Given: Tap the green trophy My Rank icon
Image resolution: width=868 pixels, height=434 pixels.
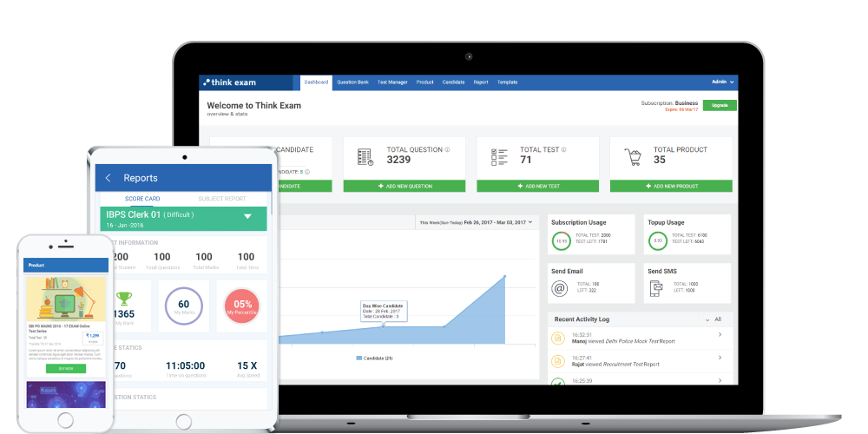Looking at the screenshot, I should [x=124, y=299].
